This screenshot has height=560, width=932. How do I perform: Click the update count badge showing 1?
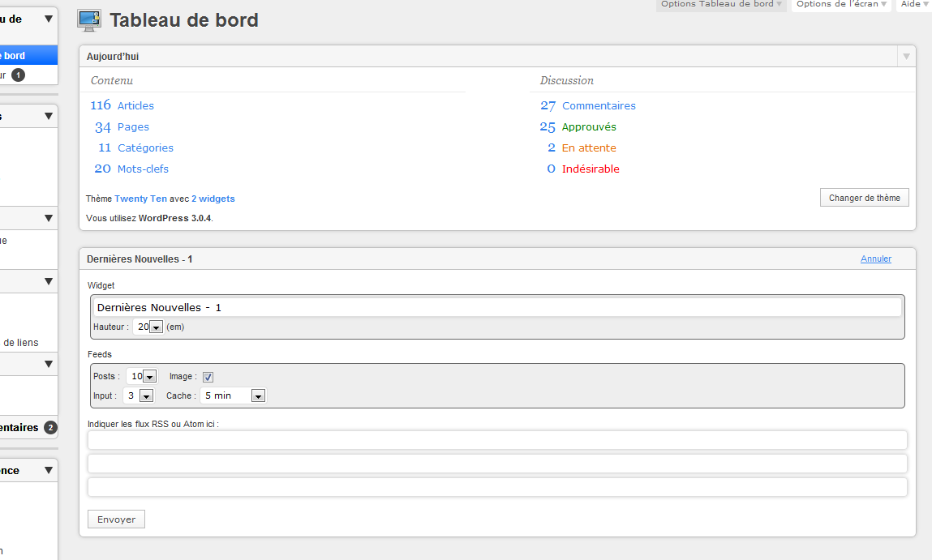point(19,75)
